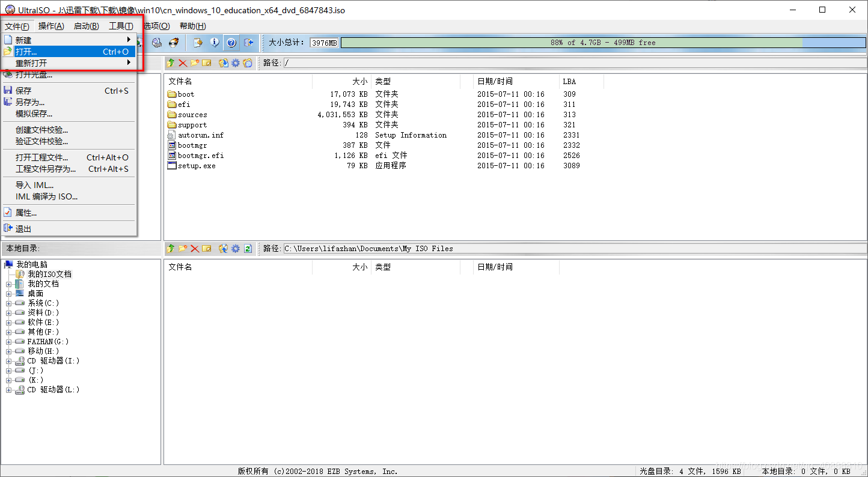Open the 操作(A) menu
Image resolution: width=868 pixels, height=477 pixels.
(x=51, y=26)
